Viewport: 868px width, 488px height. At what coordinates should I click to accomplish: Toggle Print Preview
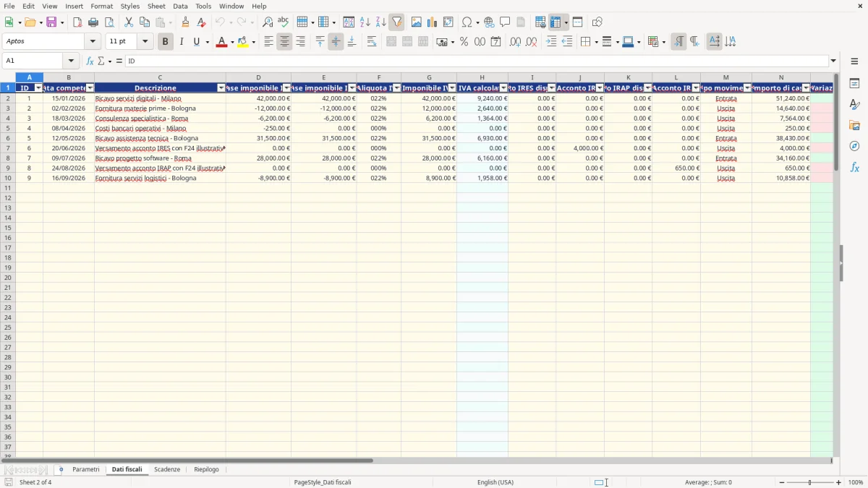coord(109,22)
